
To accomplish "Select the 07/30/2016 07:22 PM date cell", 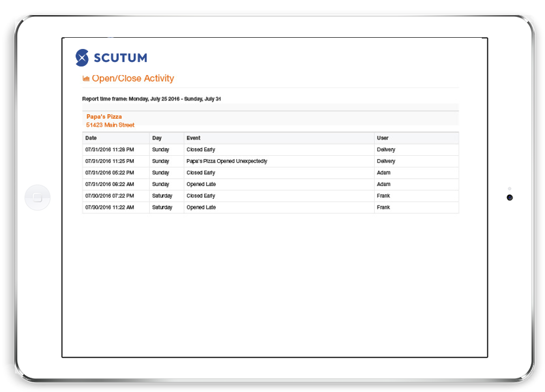I will 110,196.
